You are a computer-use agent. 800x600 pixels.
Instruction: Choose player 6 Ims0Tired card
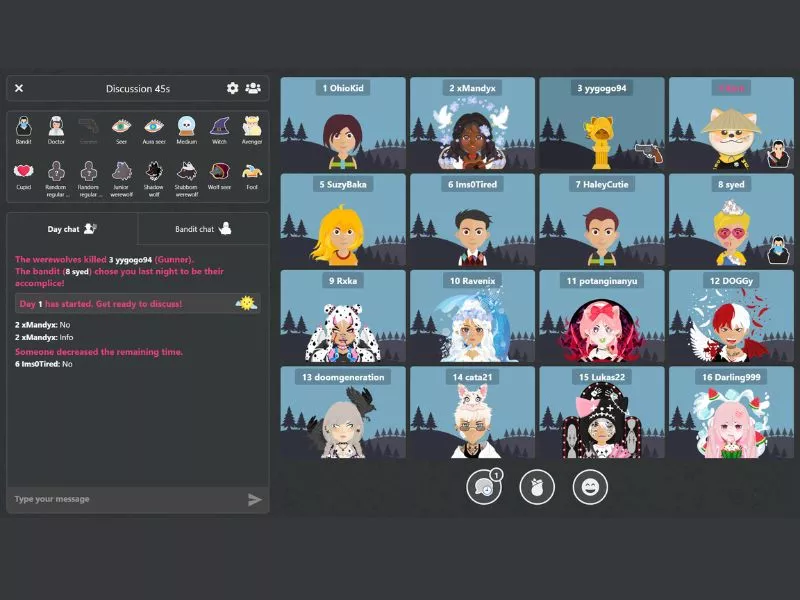click(472, 219)
